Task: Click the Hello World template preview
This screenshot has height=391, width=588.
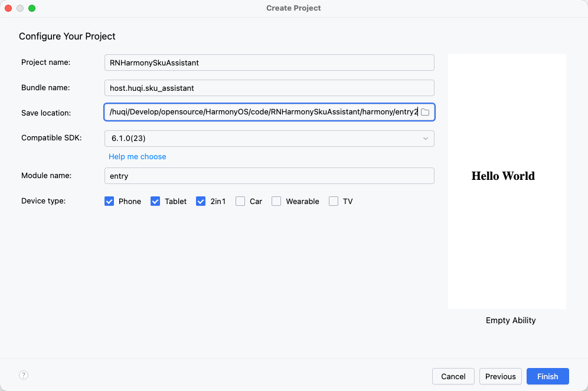Action: 507,181
